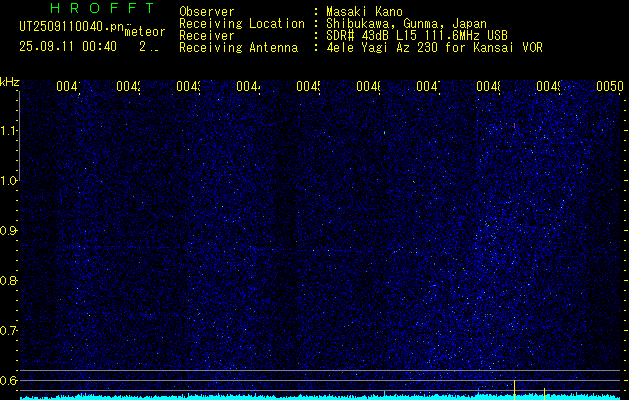Click the 0.8 kHz axis label
629x400 pixels.
pyautogui.click(x=9, y=280)
